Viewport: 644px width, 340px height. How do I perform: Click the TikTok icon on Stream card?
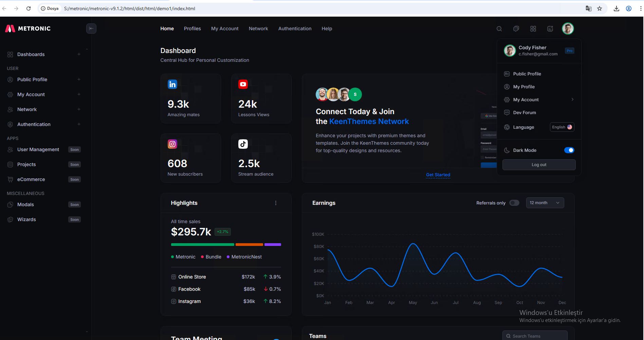(243, 144)
